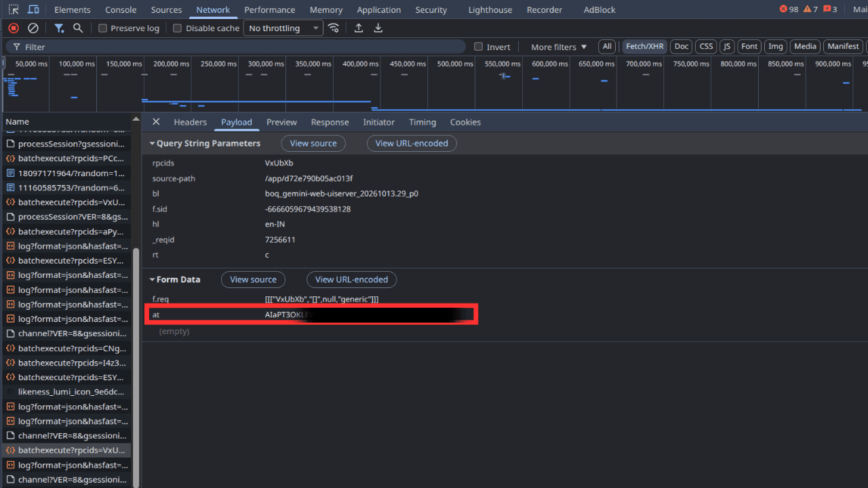Toggle device toolbar icon
868x488 pixels.
click(33, 9)
